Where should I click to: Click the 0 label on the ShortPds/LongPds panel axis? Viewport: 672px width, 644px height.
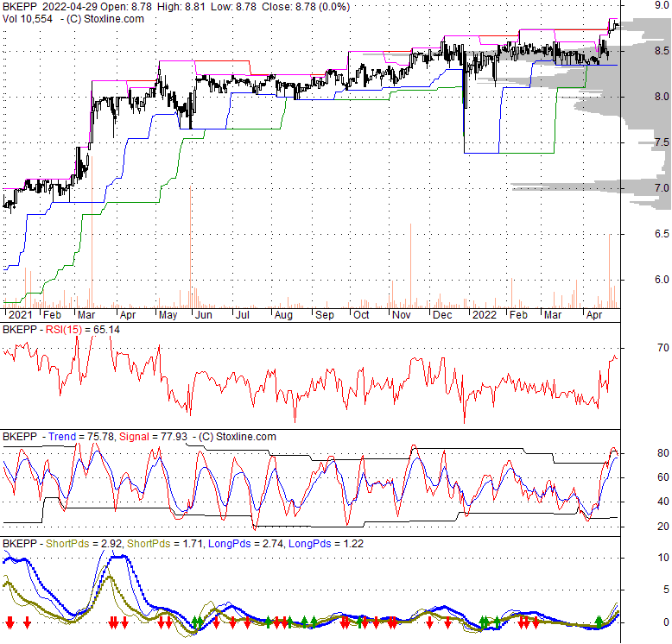(666, 622)
